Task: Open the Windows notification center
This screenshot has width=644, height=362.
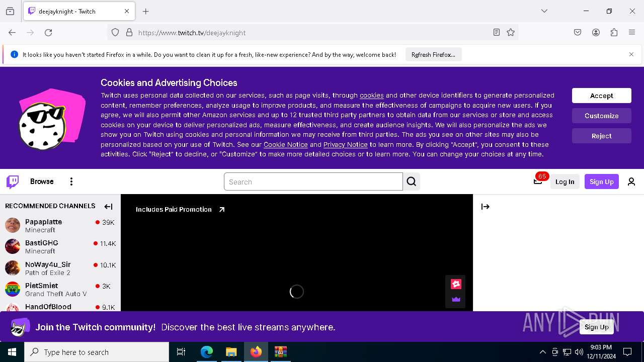Action: [x=627, y=352]
